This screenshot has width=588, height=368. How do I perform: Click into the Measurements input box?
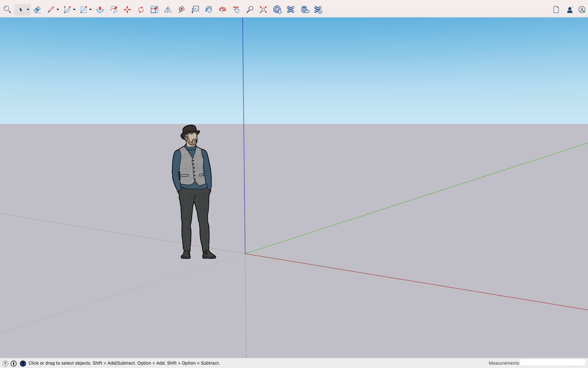[x=553, y=363]
